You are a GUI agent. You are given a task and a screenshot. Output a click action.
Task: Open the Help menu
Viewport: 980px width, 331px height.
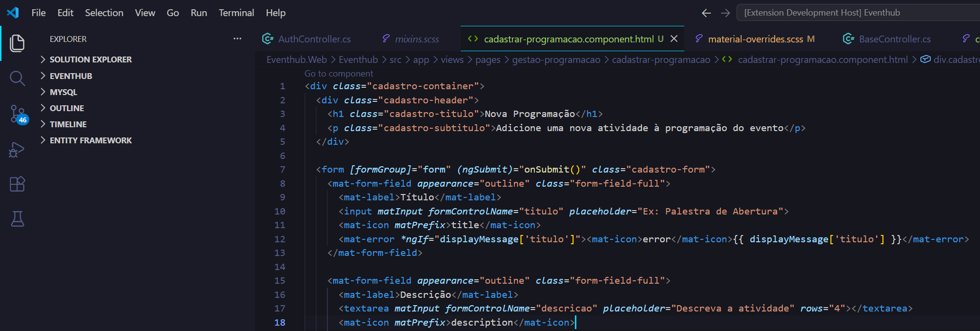point(276,13)
